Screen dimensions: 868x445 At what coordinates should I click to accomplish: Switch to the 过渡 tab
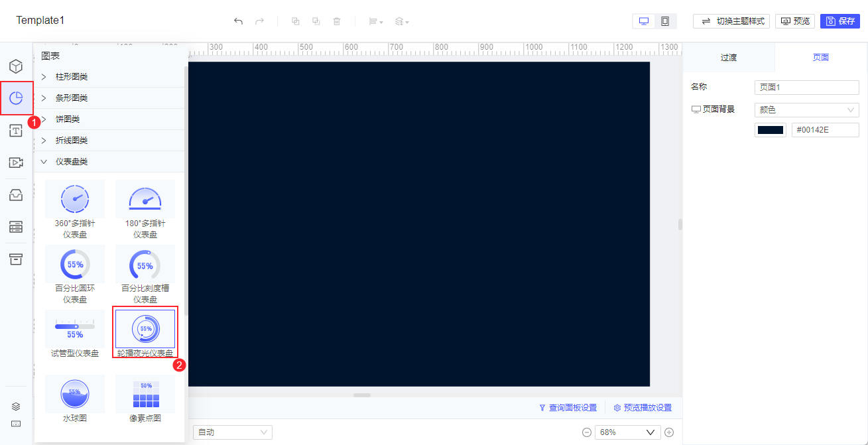pyautogui.click(x=729, y=58)
